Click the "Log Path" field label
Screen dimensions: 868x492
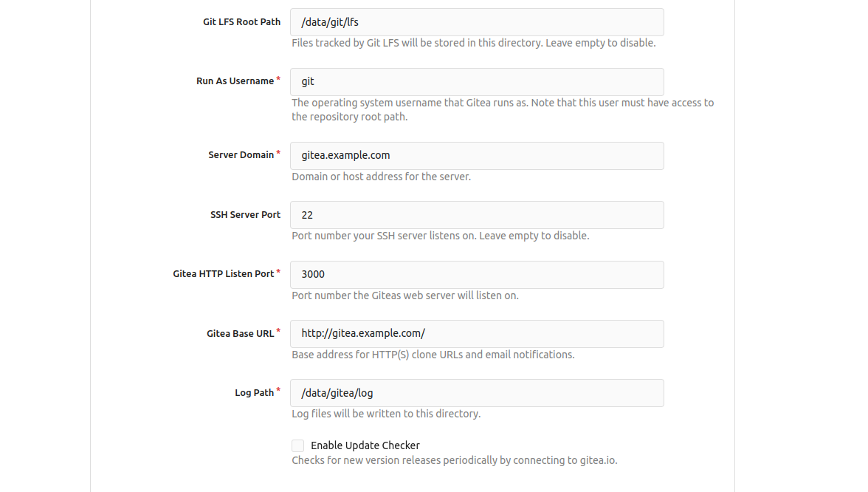click(x=254, y=393)
